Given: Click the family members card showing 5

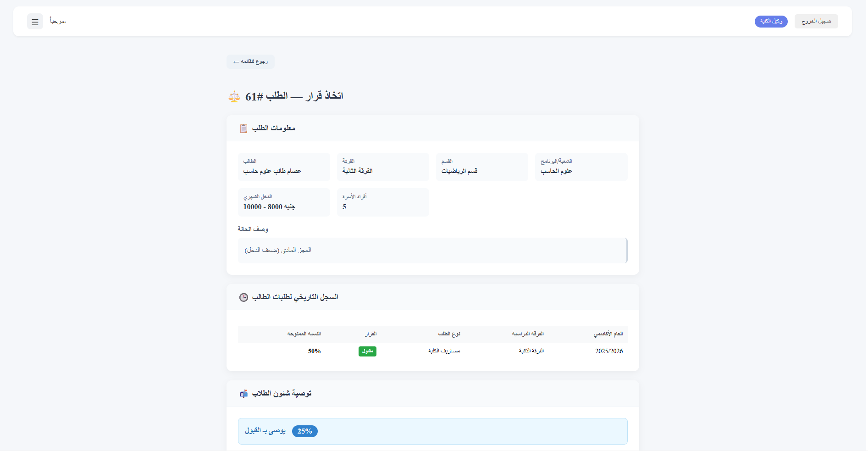Looking at the screenshot, I should (382, 202).
